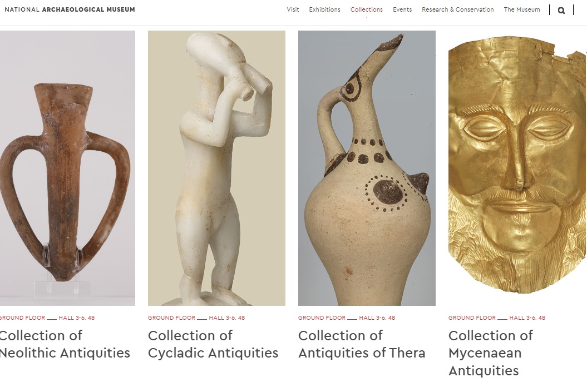587x392 pixels.
Task: Click the search magnifier icon
Action: coord(561,10)
